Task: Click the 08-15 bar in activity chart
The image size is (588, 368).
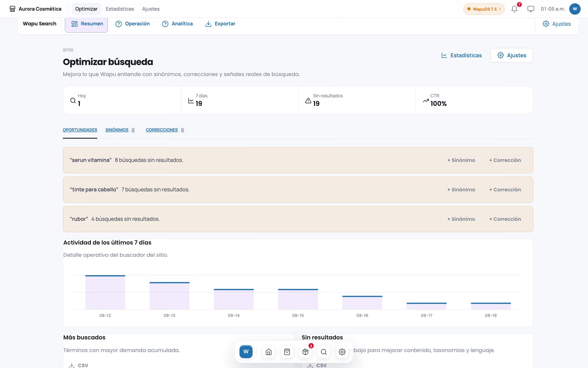Action: [298, 299]
